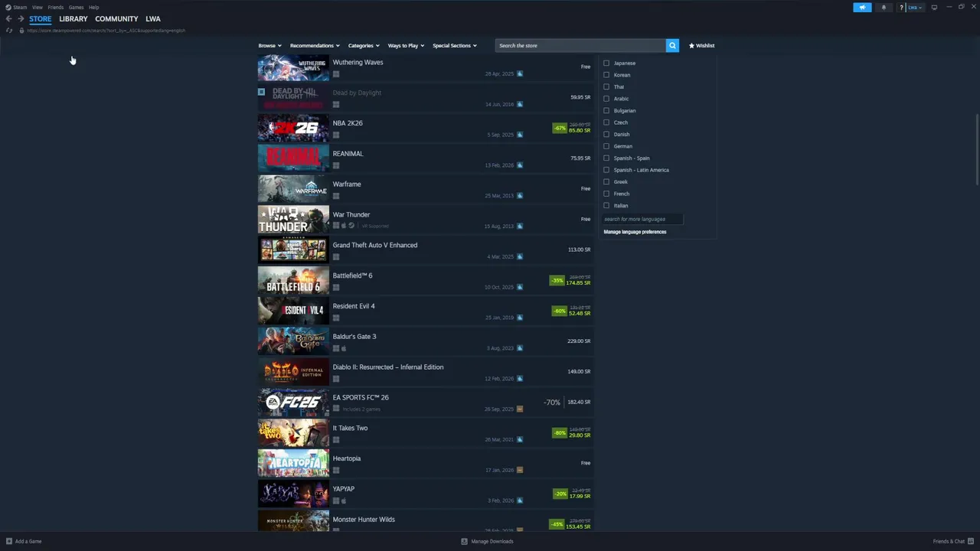
Task: Expand the Categories dropdown
Action: pyautogui.click(x=363, y=45)
